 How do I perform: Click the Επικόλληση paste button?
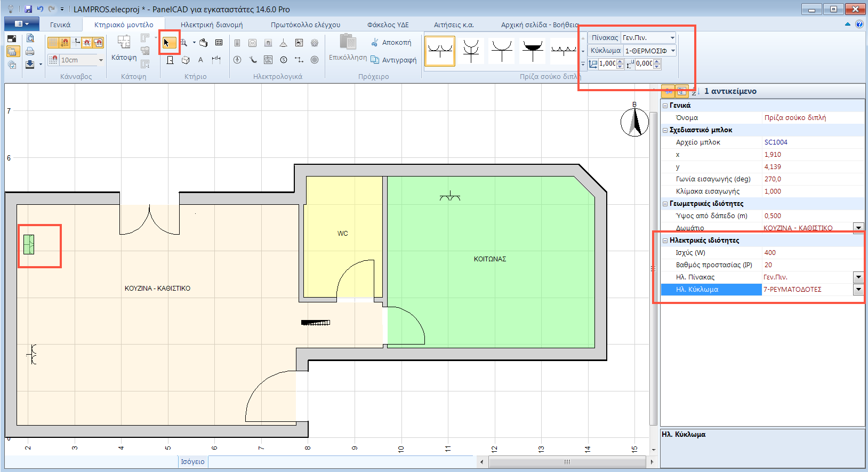point(348,47)
